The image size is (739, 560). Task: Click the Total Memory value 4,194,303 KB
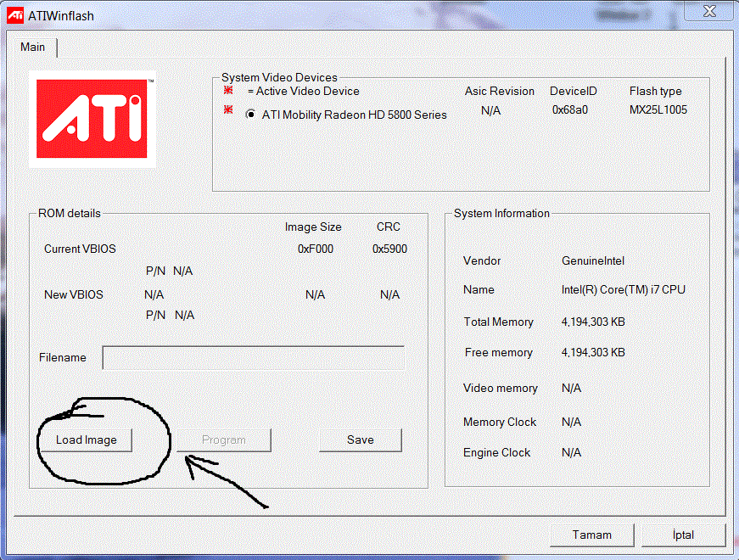coord(593,322)
